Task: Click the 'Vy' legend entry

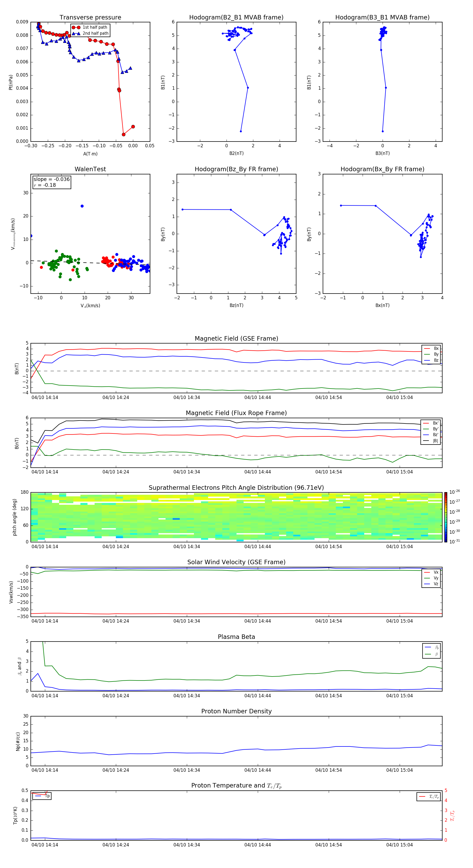Action: (x=431, y=578)
